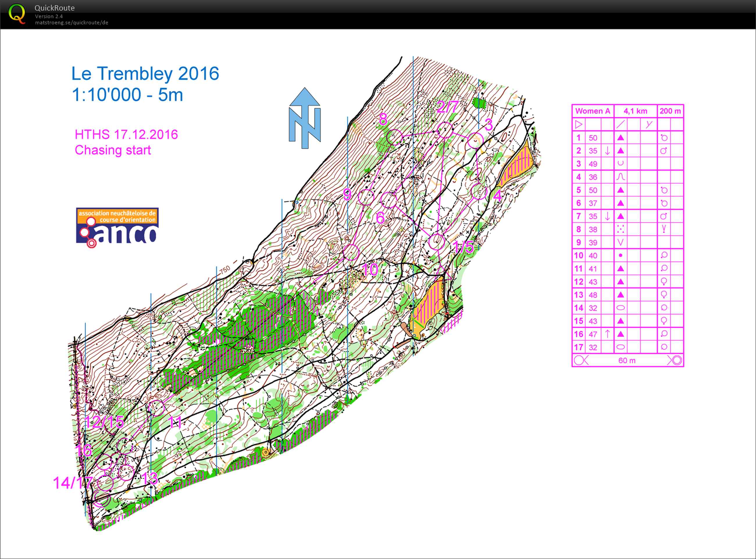Click the 'Chasing start' text label
756x559 pixels.
click(113, 150)
